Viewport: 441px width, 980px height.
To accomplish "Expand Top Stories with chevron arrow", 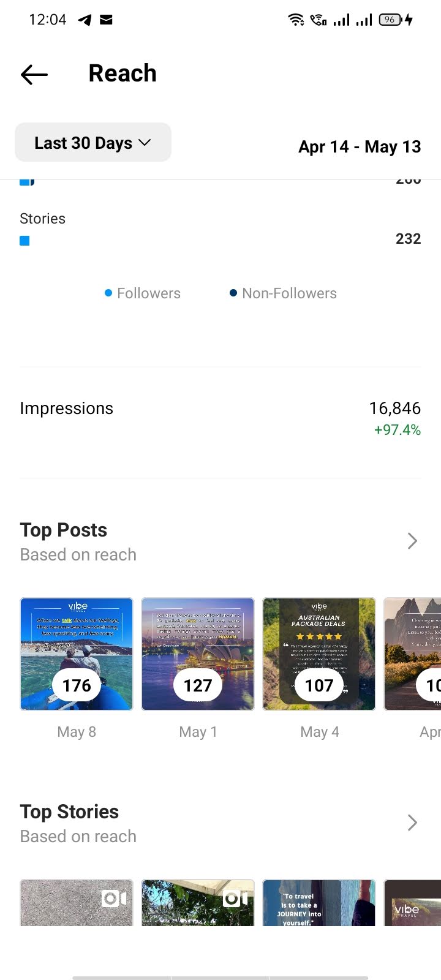I will point(412,823).
